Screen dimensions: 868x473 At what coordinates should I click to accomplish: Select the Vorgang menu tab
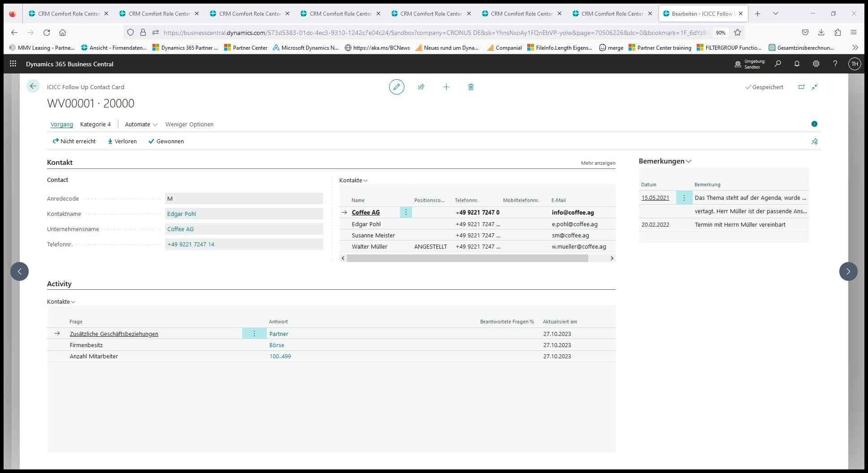[61, 125]
